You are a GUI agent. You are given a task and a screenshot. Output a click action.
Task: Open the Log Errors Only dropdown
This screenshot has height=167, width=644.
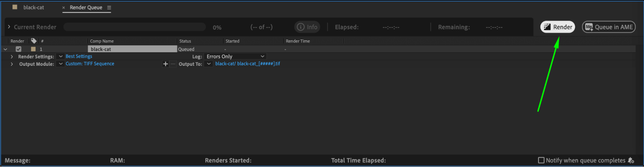[x=235, y=56]
